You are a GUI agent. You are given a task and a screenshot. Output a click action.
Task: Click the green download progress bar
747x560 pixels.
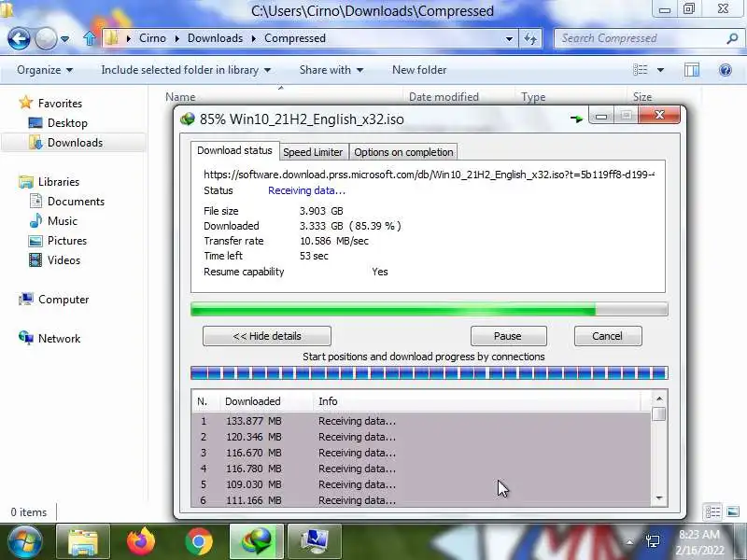429,310
